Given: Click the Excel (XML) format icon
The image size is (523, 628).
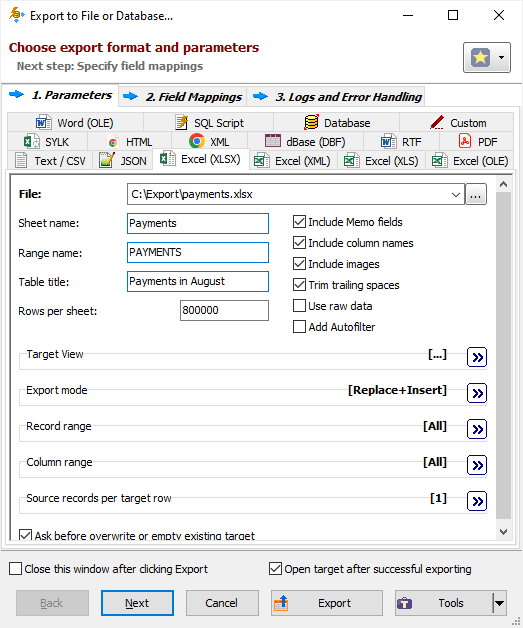Looking at the screenshot, I should click(262, 160).
